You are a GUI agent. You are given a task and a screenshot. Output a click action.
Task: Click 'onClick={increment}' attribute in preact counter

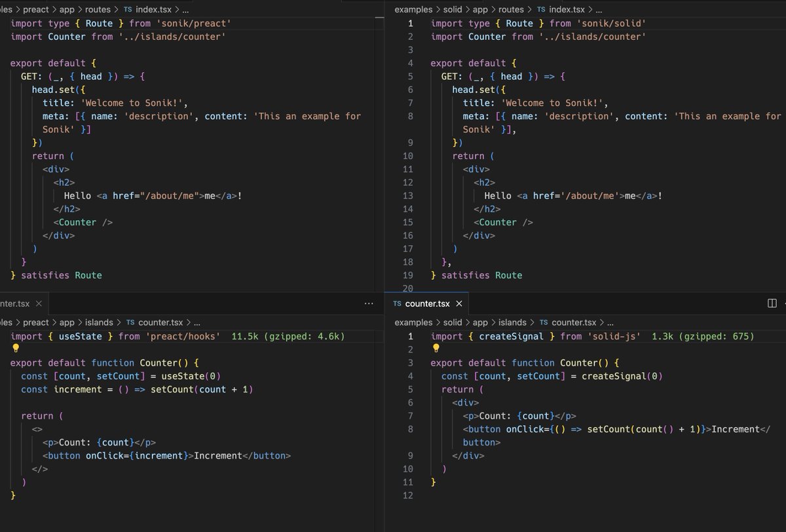137,455
